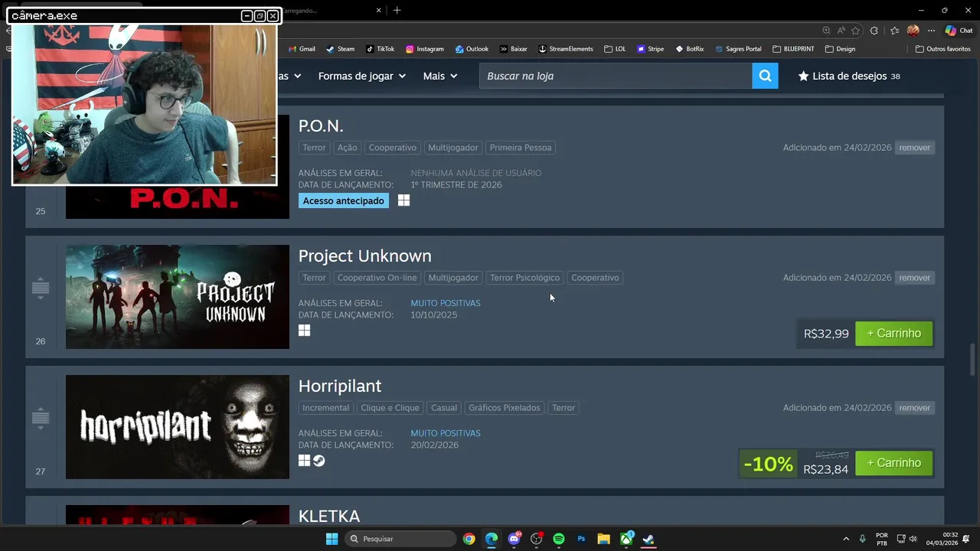
Task: Open the Copilot Chat button
Action: coord(959,31)
